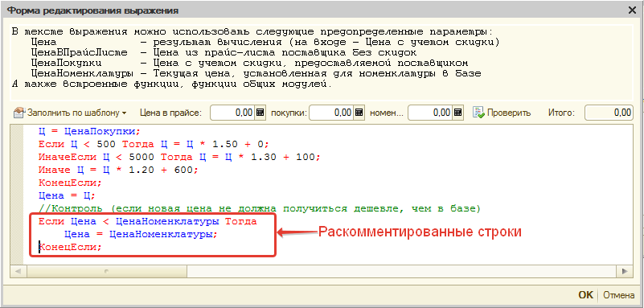
Task: Click the comment line '//Контроль'
Action: pos(260,209)
